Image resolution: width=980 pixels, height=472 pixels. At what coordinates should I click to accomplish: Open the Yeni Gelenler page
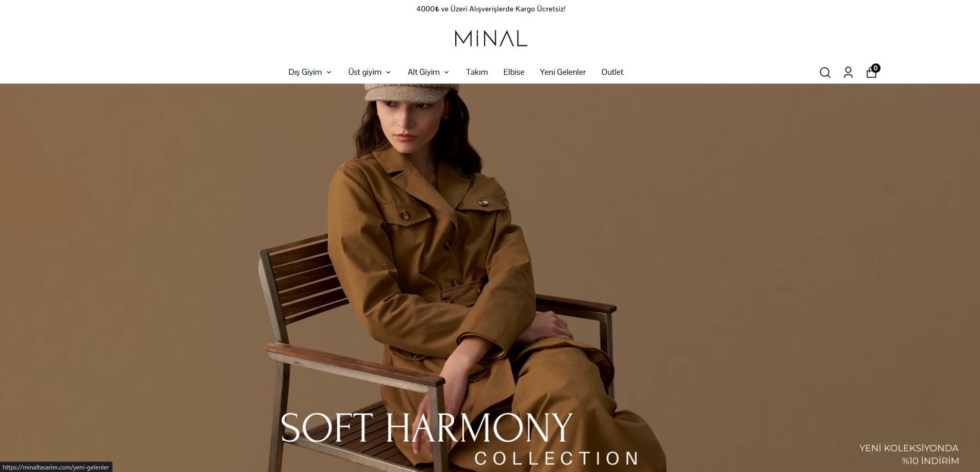(563, 72)
